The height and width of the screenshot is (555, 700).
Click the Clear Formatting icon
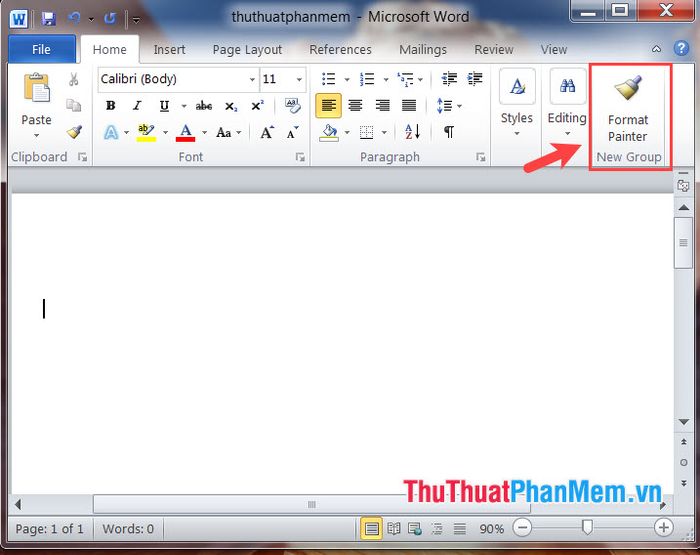coord(293,106)
